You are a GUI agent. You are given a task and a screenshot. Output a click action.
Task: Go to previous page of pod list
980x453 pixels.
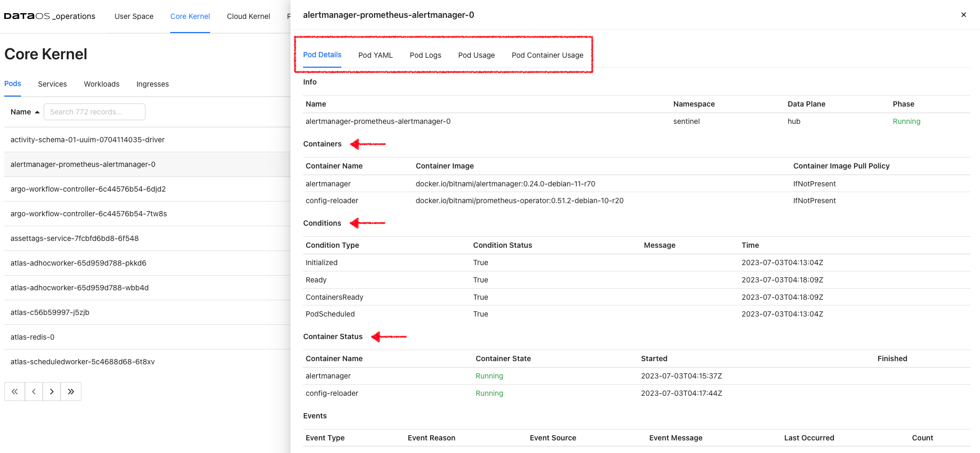34,392
